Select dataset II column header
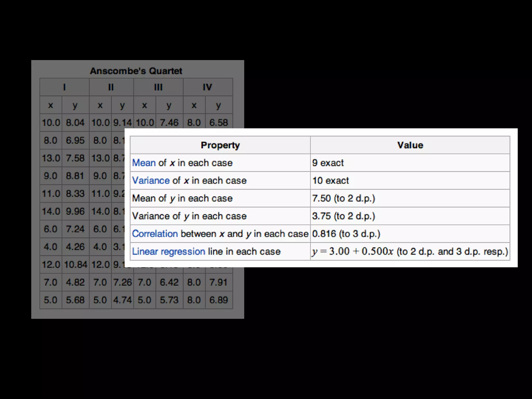 click(x=111, y=87)
